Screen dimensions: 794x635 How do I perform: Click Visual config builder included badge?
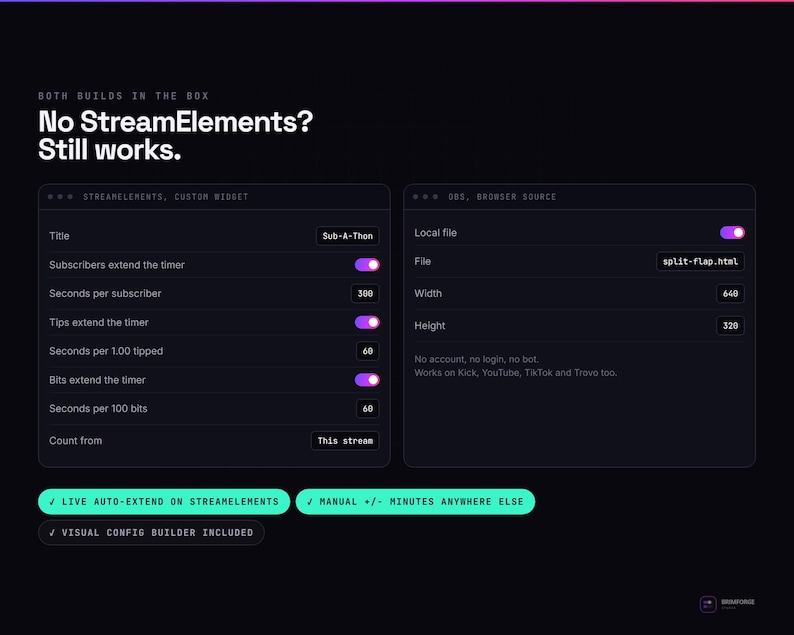tap(151, 533)
